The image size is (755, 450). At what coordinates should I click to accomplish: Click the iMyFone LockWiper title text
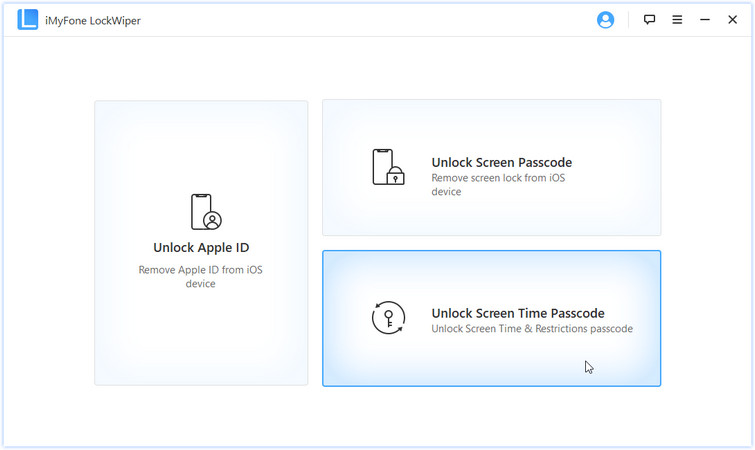[93, 21]
